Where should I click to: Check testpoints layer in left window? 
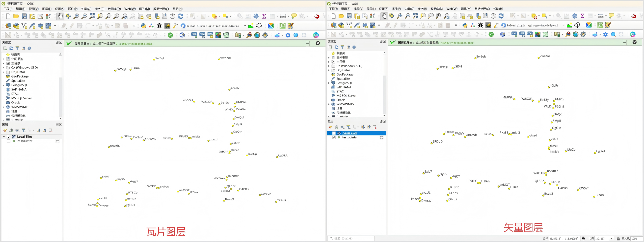click(x=8, y=141)
